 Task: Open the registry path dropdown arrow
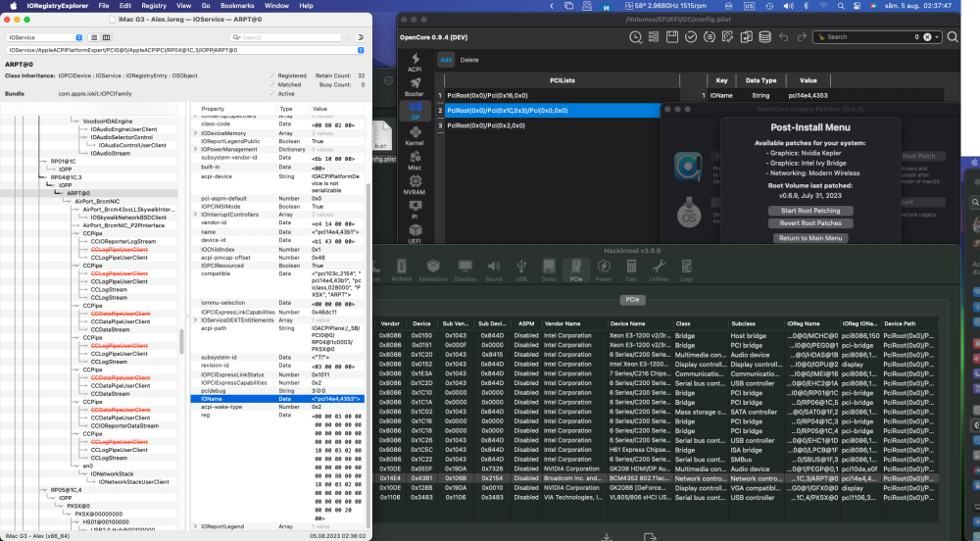(x=361, y=50)
